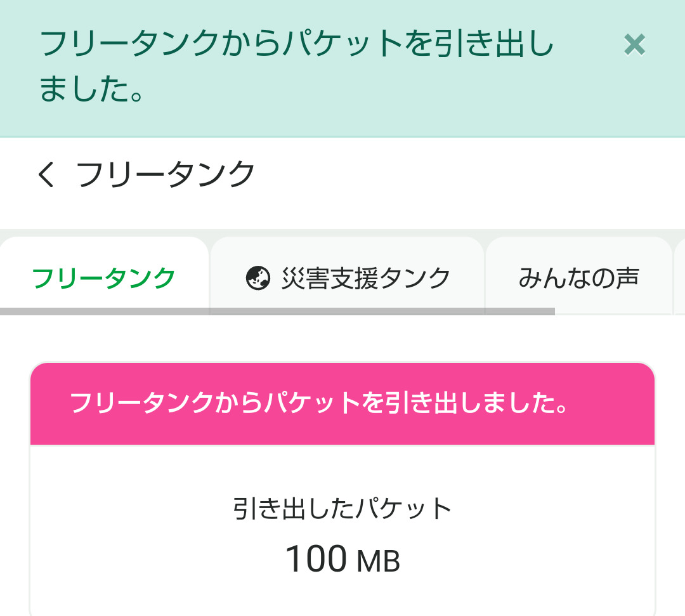The image size is (685, 616).
Task: Tap the フリータンク page title in header
Action: click(166, 174)
